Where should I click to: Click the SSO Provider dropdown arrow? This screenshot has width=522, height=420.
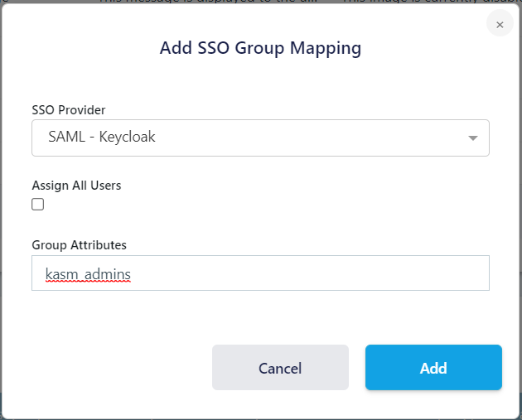coord(473,138)
